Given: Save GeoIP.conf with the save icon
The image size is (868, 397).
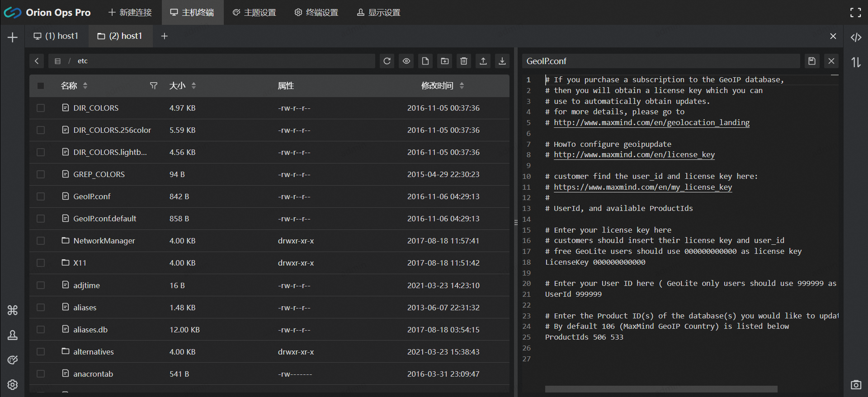Looking at the screenshot, I should pyautogui.click(x=812, y=61).
